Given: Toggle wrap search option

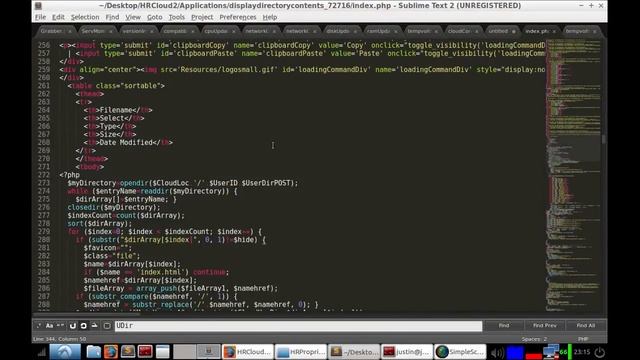Looking at the screenshot, I should pyautogui.click(x=83, y=326).
